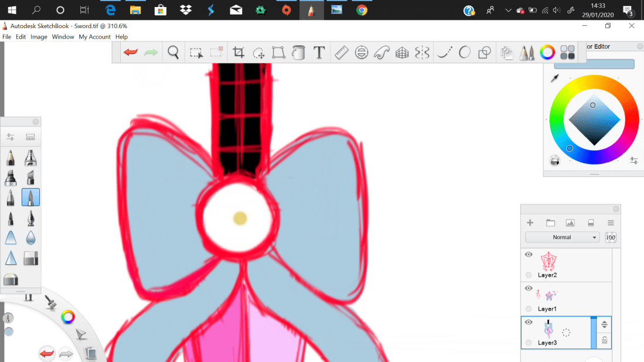644x362 pixels.
Task: Open the Image menu
Action: tap(39, 36)
